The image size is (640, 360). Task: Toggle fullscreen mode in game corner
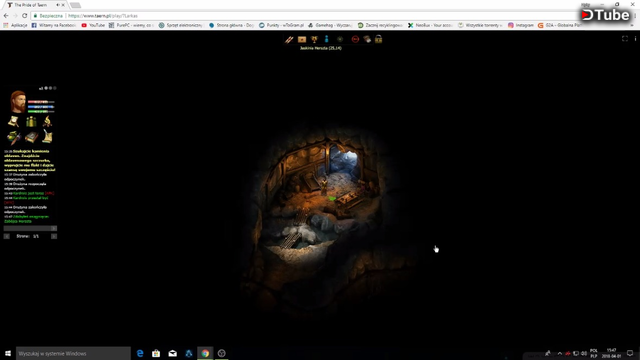pos(625,38)
